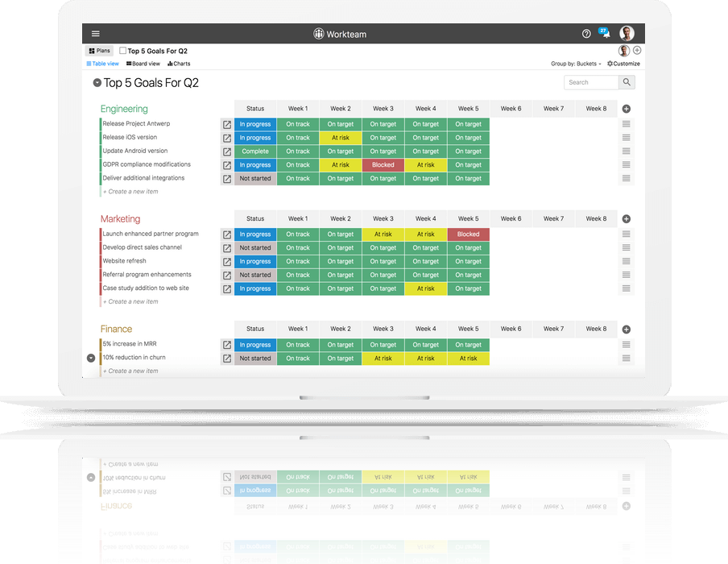Viewport: 728px width, 564px height.
Task: Open Release iOS version item details
Action: coord(227,138)
